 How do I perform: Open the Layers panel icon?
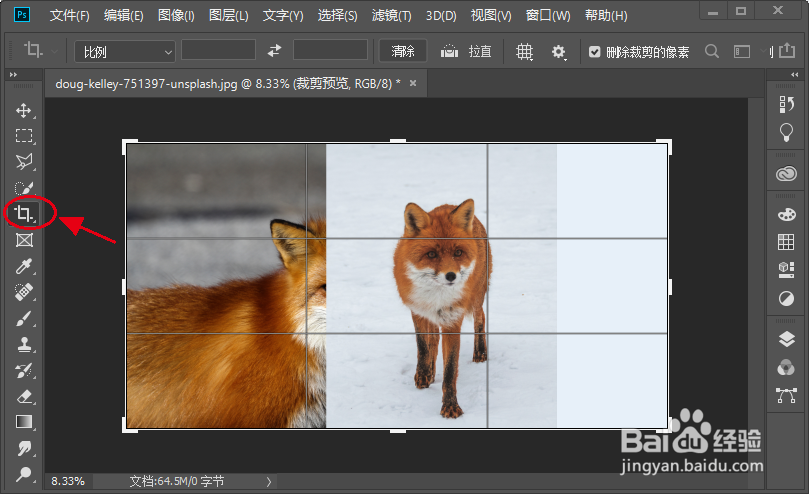(x=786, y=340)
